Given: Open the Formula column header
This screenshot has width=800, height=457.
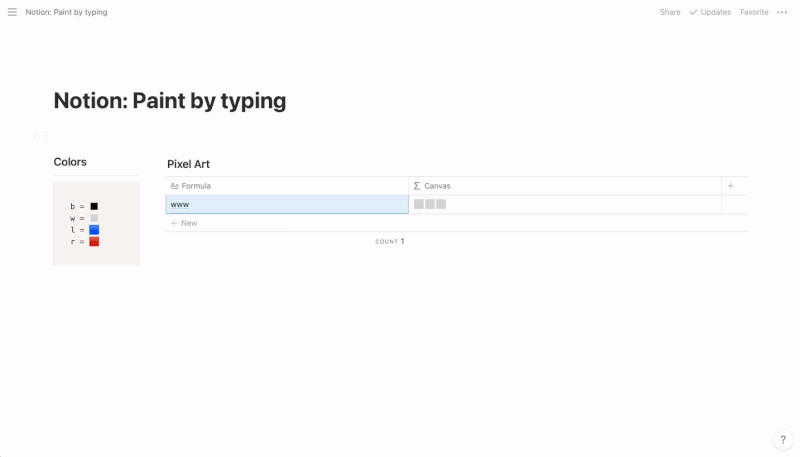Looking at the screenshot, I should pyautogui.click(x=287, y=186).
